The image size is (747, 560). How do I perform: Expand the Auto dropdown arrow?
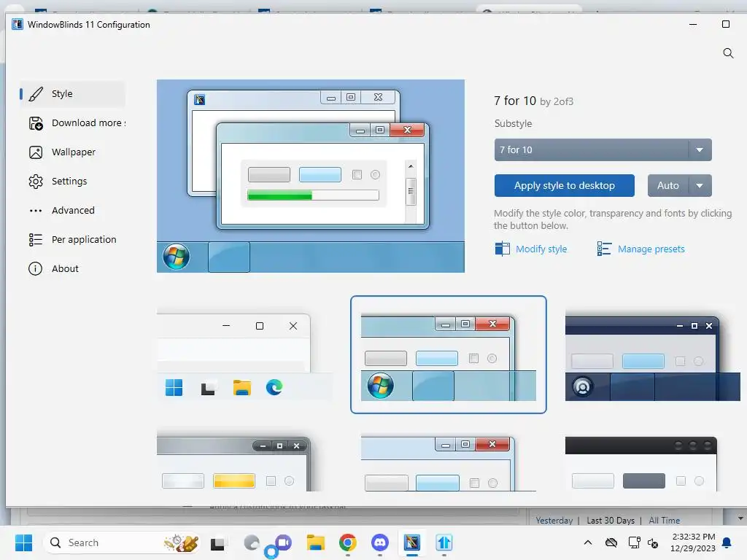[x=700, y=186]
